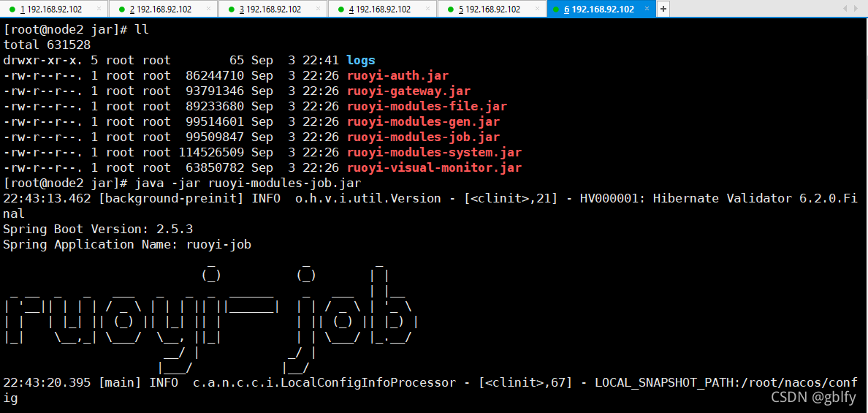Click ruoyi-modules-job.jar in the file listing
868x413 pixels.
click(423, 137)
